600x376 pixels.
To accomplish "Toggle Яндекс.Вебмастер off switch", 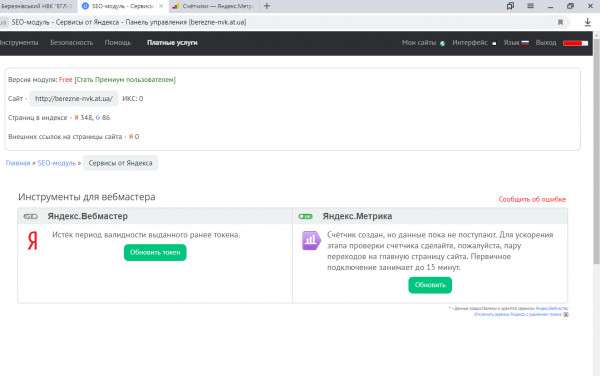I will (31, 216).
